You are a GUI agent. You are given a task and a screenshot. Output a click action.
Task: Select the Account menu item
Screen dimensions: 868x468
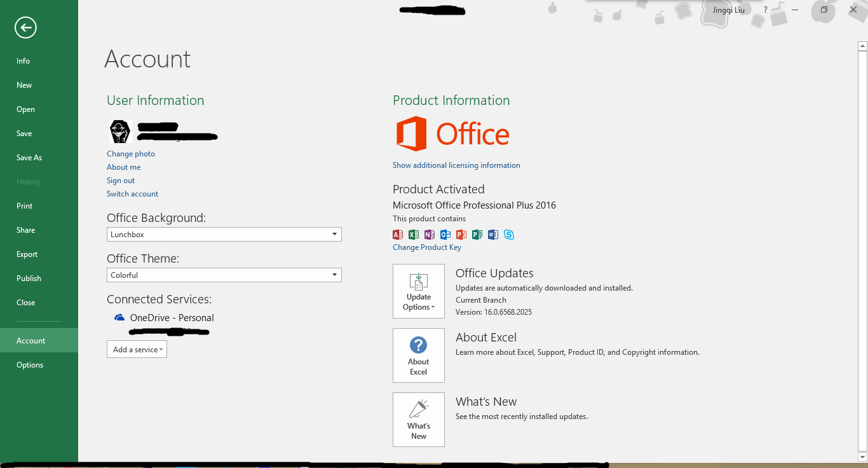[x=39, y=341]
